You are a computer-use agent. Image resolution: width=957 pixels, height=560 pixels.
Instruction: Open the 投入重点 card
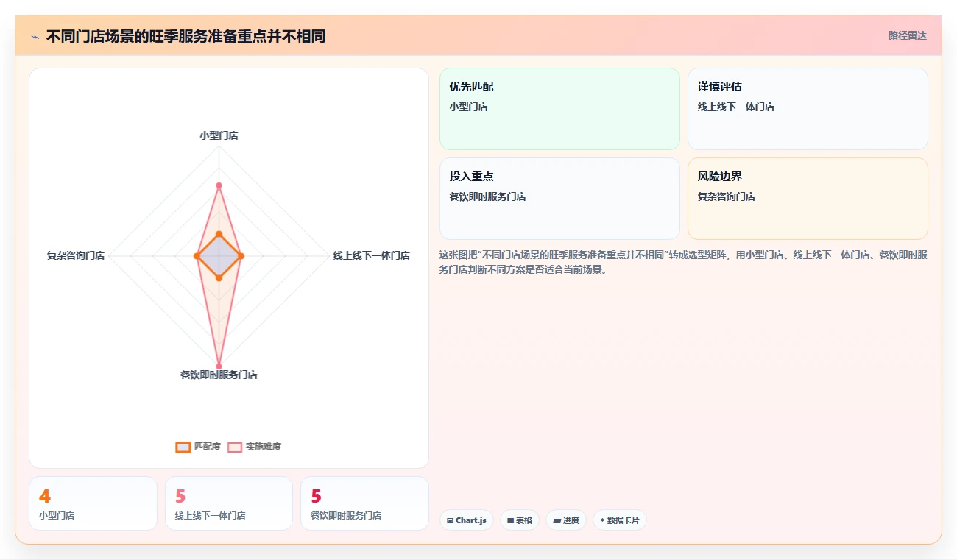[x=559, y=199]
